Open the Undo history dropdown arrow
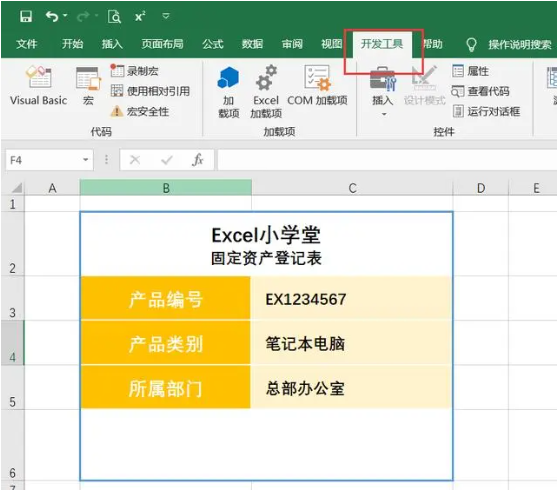Image resolution: width=559 pixels, height=490 pixels. click(65, 16)
